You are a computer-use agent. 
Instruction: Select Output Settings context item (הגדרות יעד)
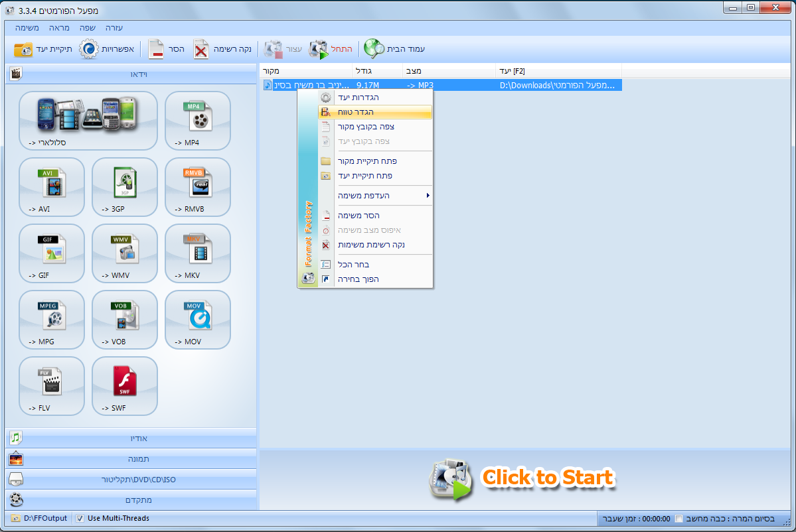375,98
